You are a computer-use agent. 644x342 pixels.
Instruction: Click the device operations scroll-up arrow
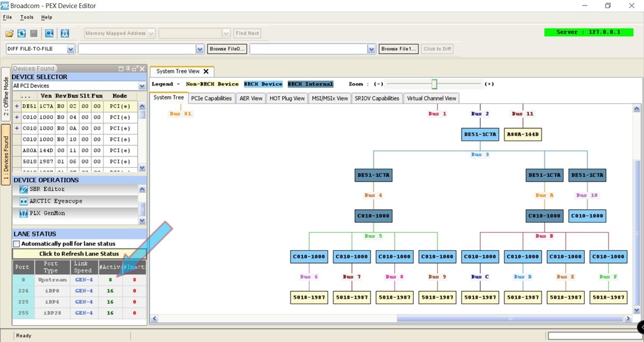click(142, 189)
